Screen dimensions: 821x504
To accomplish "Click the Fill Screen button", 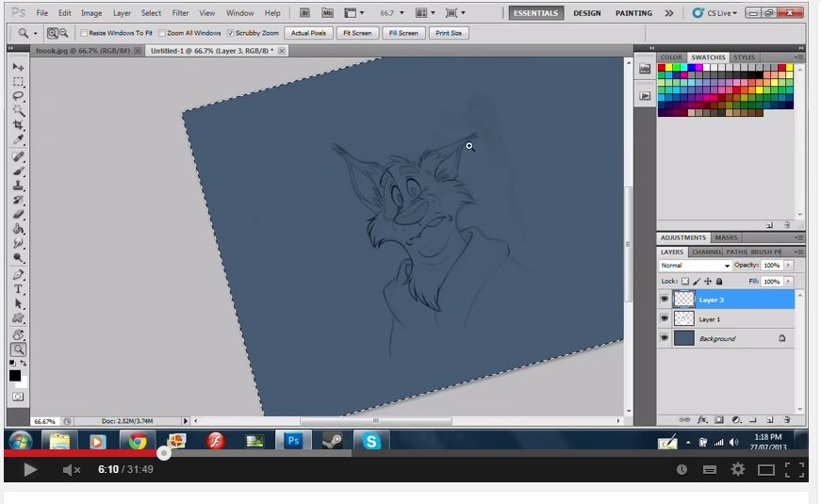I will (x=403, y=33).
